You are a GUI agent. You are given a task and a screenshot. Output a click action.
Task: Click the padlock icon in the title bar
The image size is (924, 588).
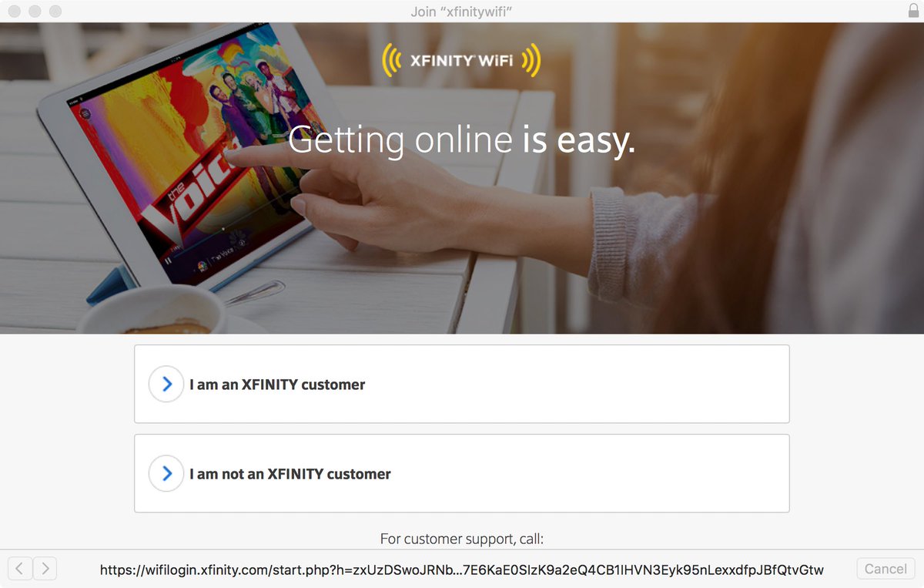(x=914, y=11)
